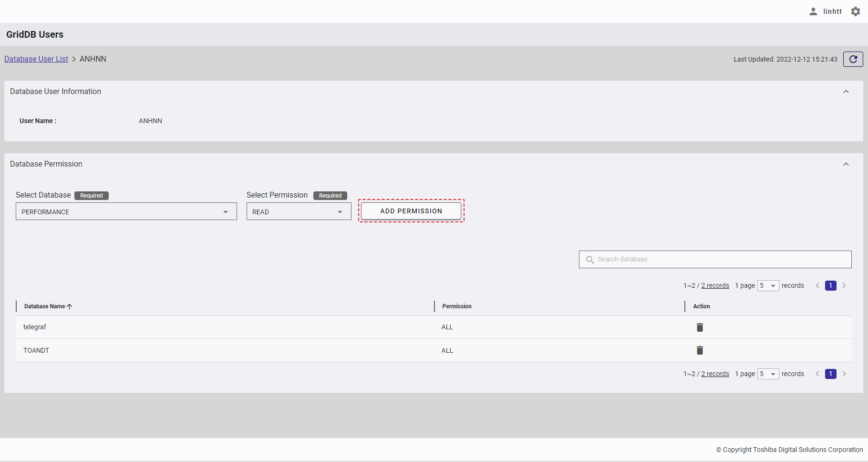The image size is (868, 462).
Task: Click the search magnifier icon
Action: coord(590,260)
